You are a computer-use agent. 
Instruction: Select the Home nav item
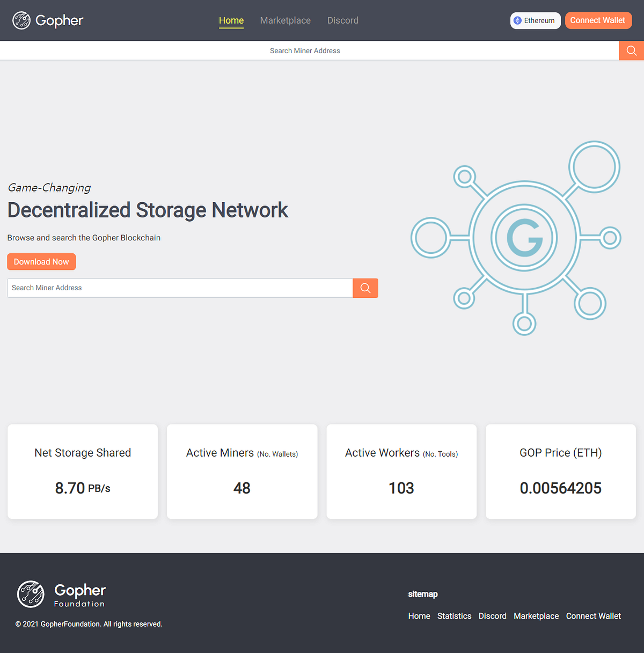[x=231, y=20]
